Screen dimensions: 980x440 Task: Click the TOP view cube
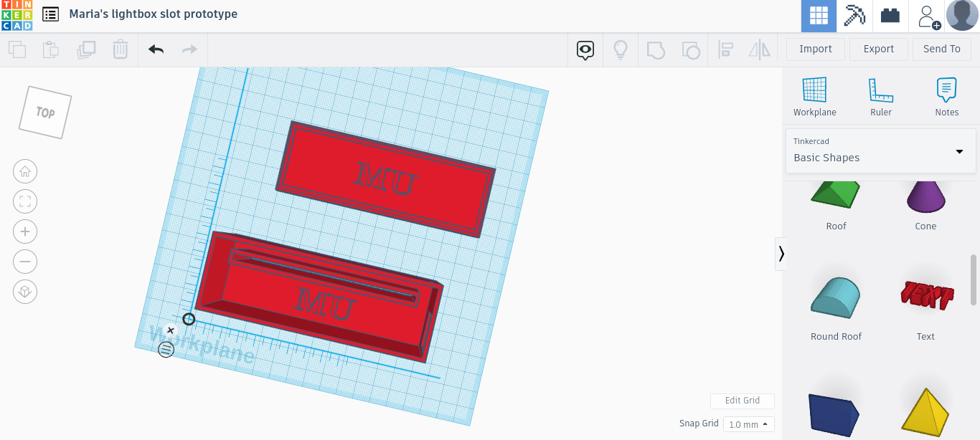(45, 113)
